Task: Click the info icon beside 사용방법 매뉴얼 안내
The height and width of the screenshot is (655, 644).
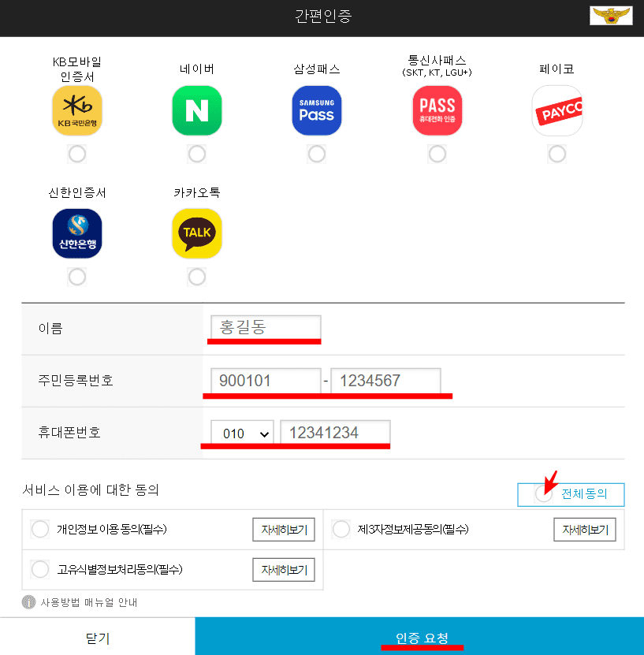Action: tap(29, 602)
